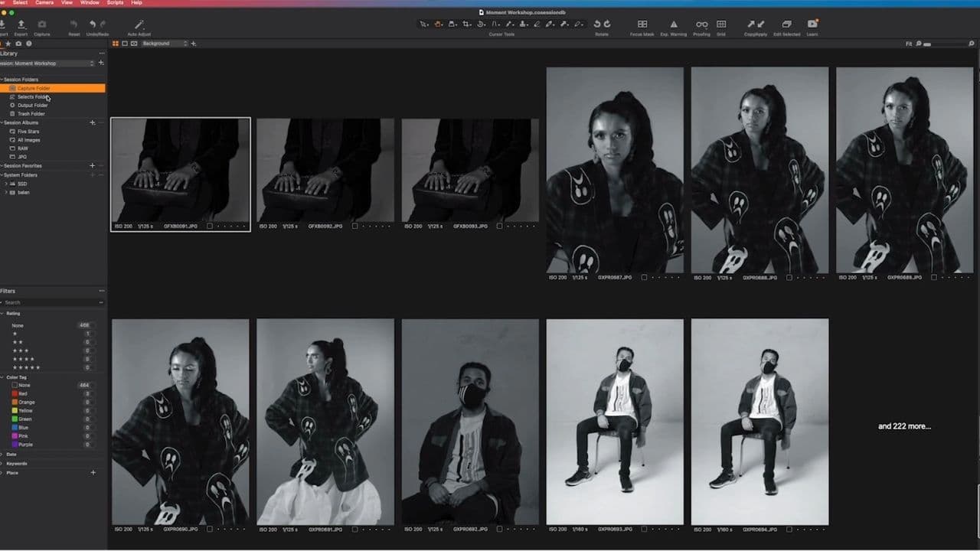Filter by Green color tag swatch
980x551 pixels.
pyautogui.click(x=15, y=419)
